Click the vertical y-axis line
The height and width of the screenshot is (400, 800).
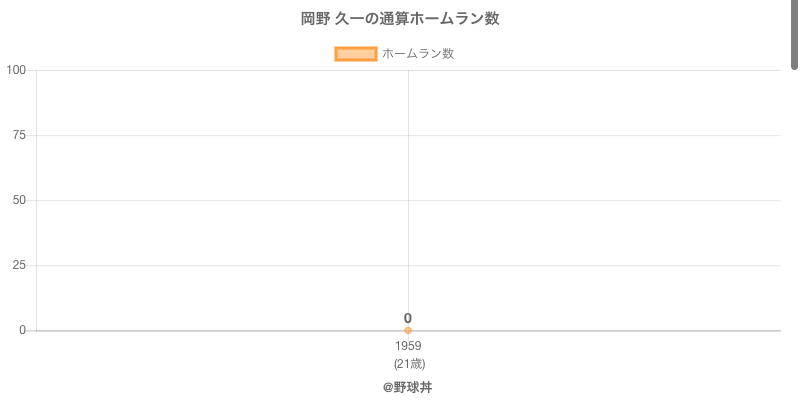(37, 230)
